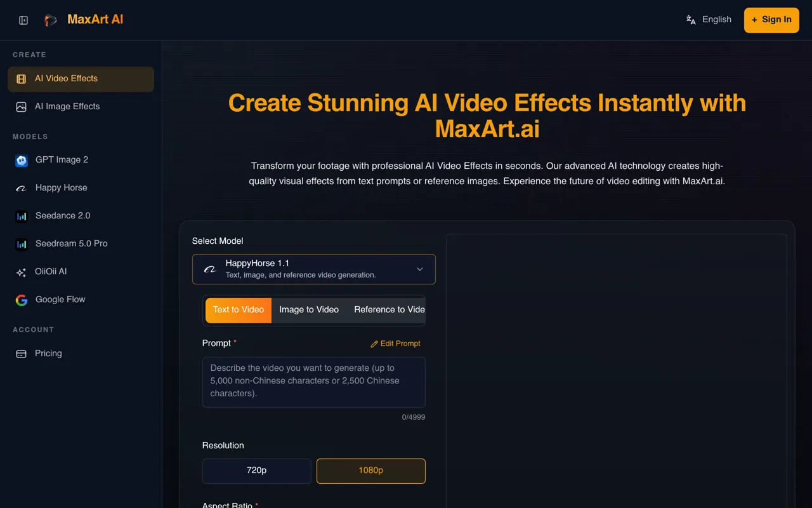
Task: Click the Happy Horse sidebar icon
Action: [22, 188]
